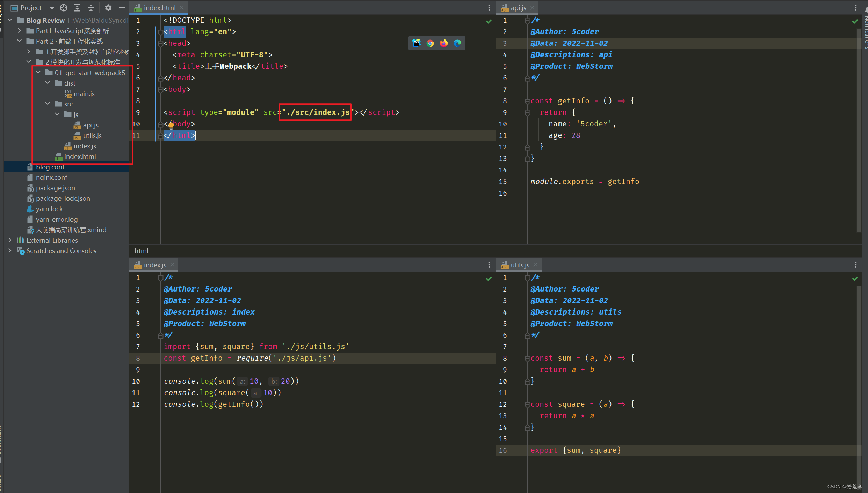Screen dimensions: 868x493
Task: Click the blog.conf file in project tree
Action: click(x=51, y=167)
